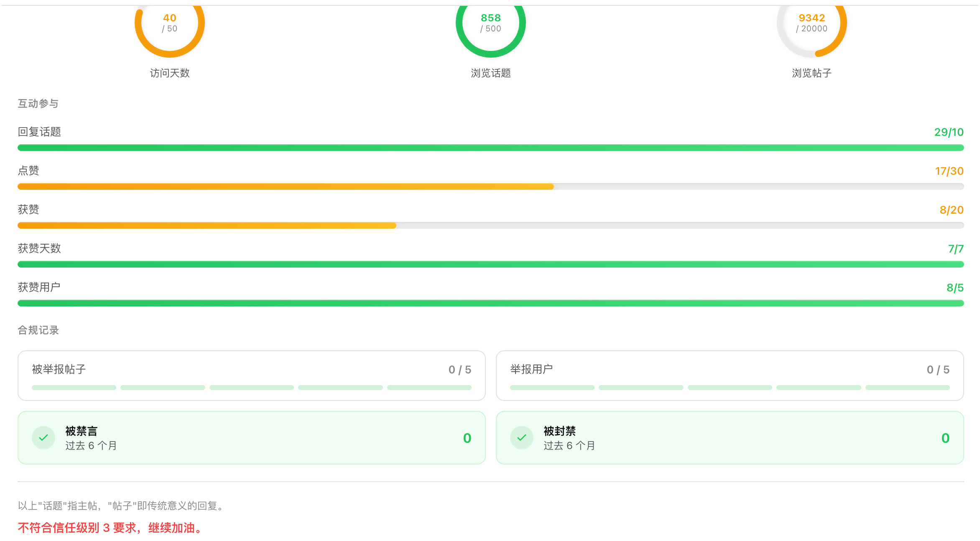Screen dimensions: 980x541
Task: Click the red 不符合信任级别 3 要求 message
Action: (x=111, y=528)
